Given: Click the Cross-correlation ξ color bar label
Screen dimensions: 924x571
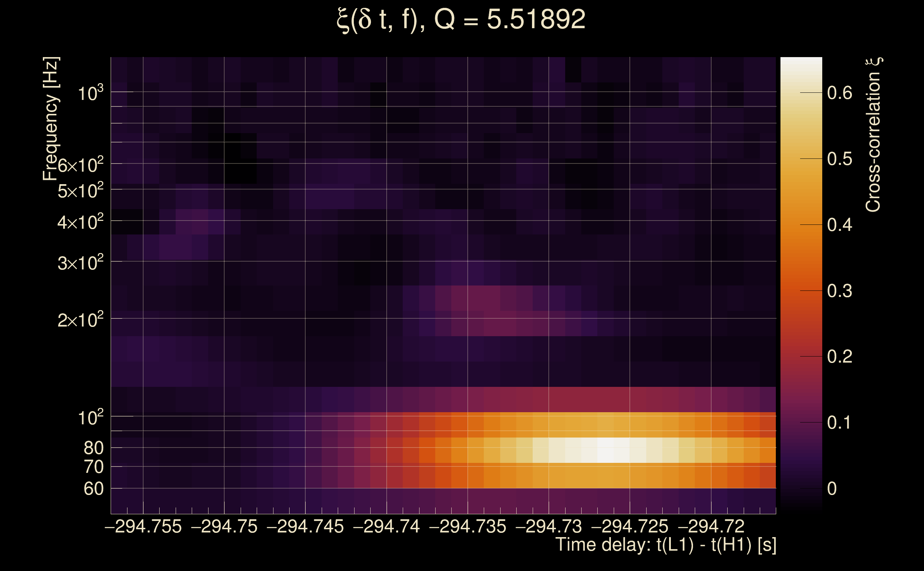Looking at the screenshot, I should click(x=874, y=135).
